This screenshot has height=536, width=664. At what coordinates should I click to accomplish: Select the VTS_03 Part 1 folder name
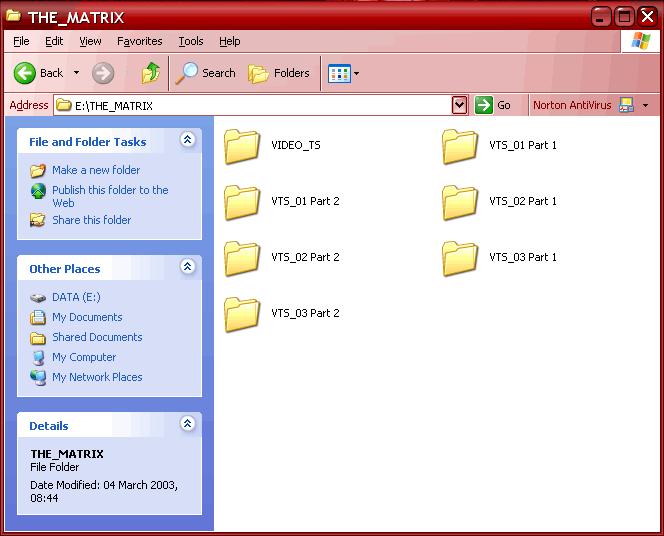tap(523, 257)
